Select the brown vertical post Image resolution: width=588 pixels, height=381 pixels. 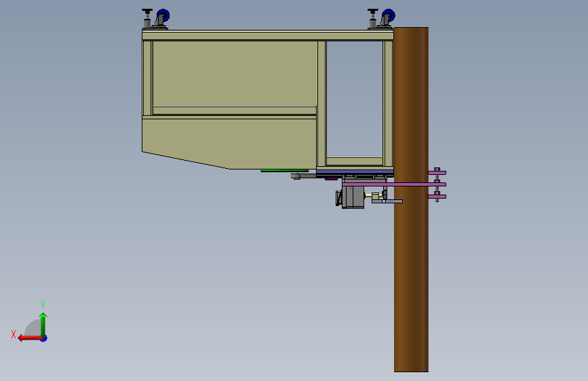coord(411,199)
